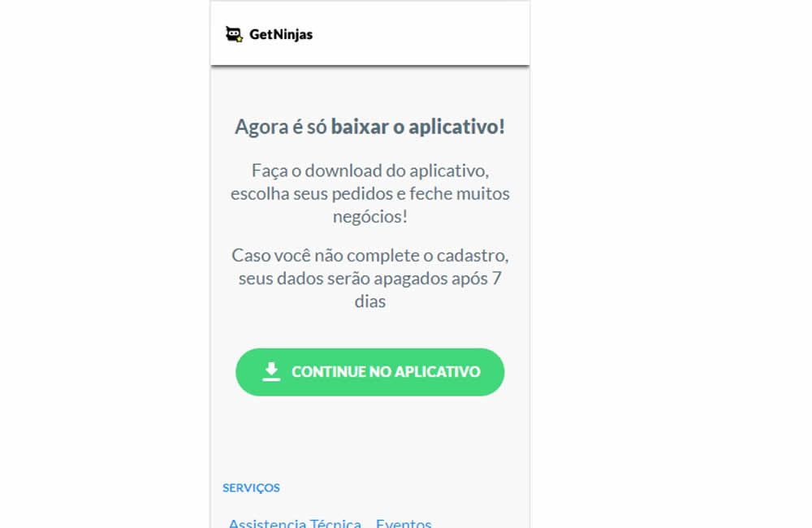Image resolution: width=812 pixels, height=528 pixels.
Task: Click the word dias below the warning
Action: click(370, 301)
